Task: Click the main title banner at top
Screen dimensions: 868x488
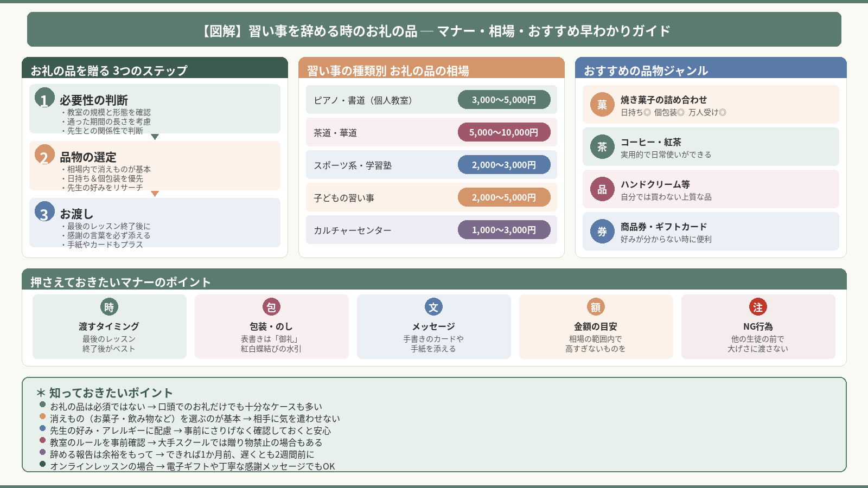Action: 434,30
